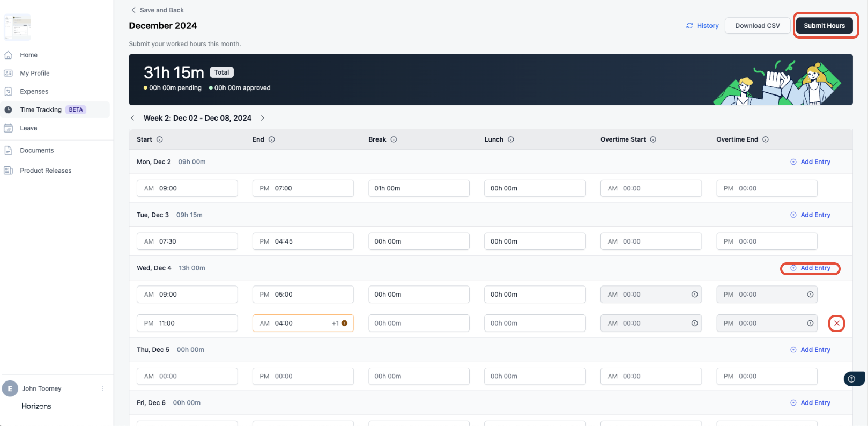Click Mon end time field PM 07:00
The height and width of the screenshot is (426, 868).
303,188
